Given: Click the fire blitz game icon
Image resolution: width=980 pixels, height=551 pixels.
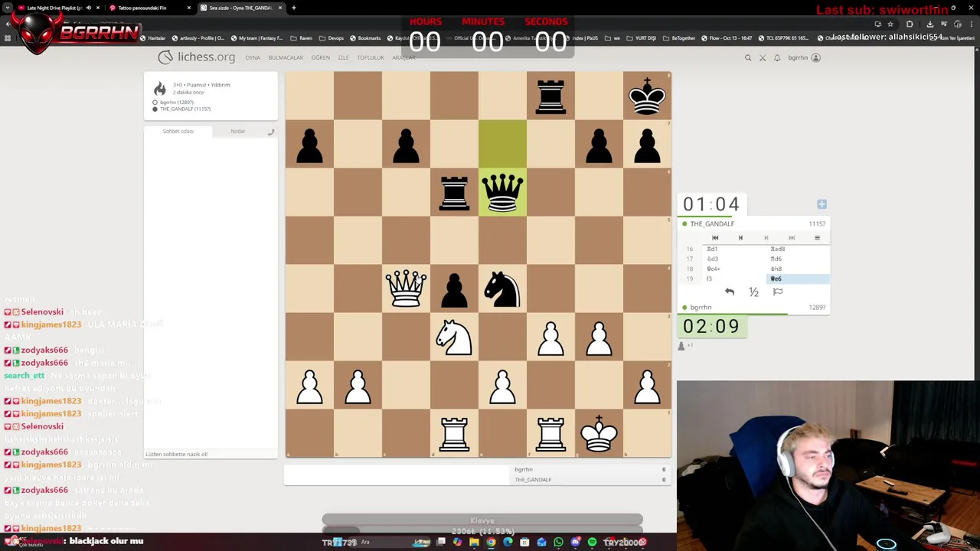Looking at the screenshot, I should [x=159, y=89].
